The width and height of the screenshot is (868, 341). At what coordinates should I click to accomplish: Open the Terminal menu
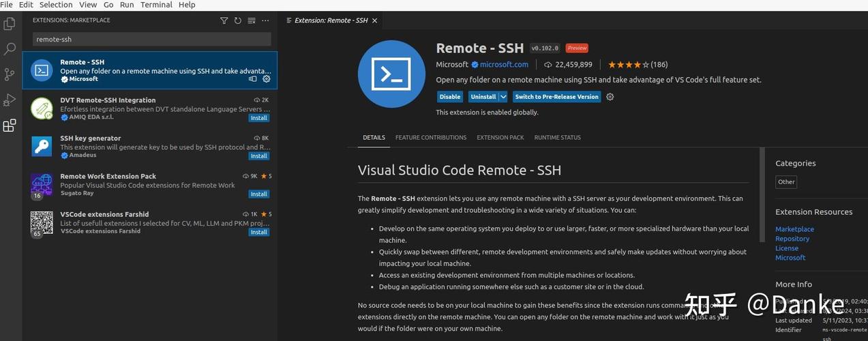tap(156, 5)
